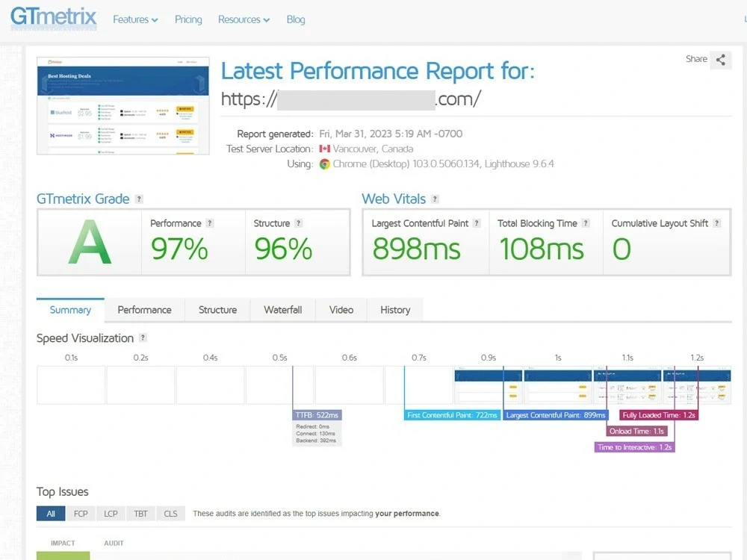Switch to the Structure tab

click(217, 310)
